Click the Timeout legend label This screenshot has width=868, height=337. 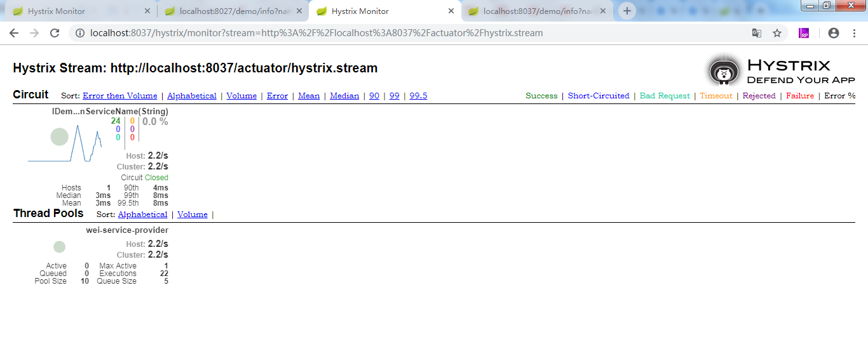pyautogui.click(x=716, y=96)
